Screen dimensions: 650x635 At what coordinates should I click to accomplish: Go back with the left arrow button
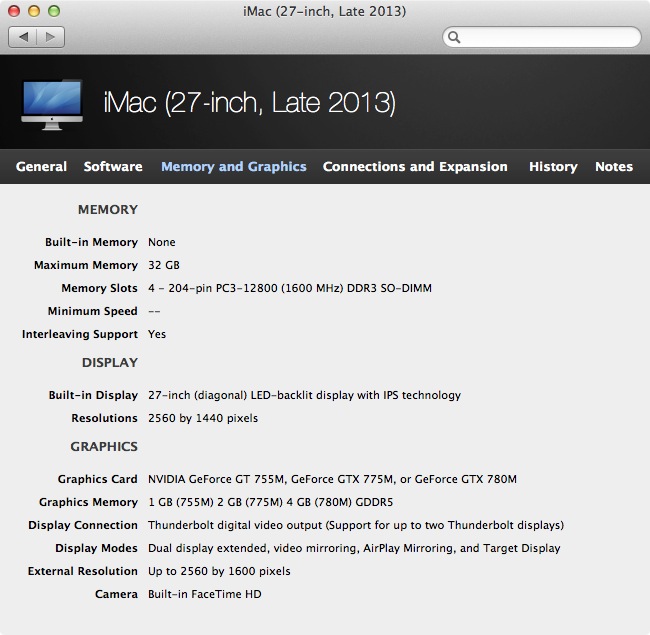coord(23,37)
